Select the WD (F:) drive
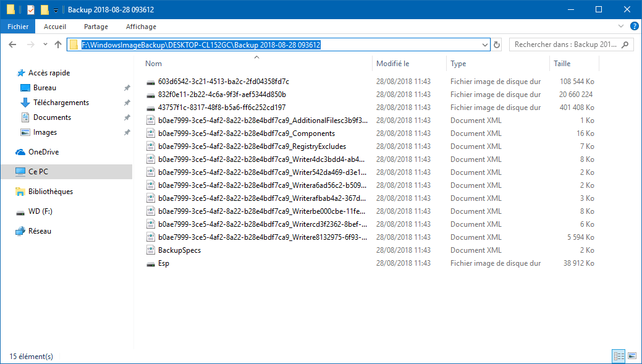The height and width of the screenshot is (364, 642). 40,211
